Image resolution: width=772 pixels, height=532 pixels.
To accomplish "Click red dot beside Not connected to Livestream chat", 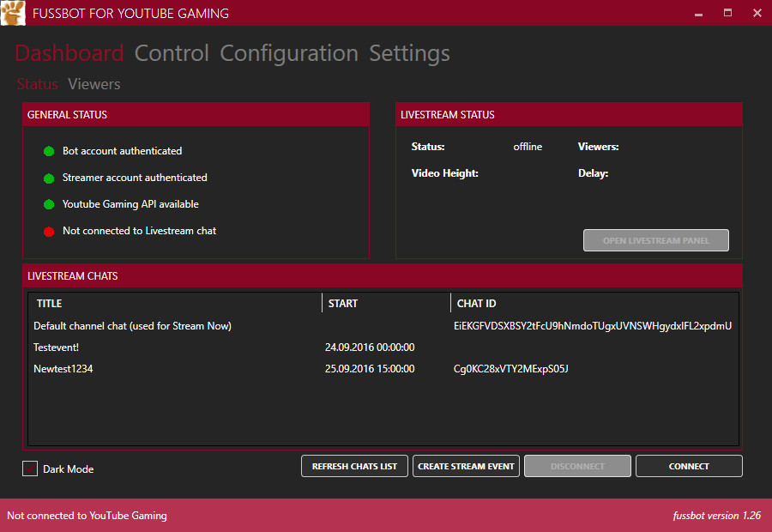I will coord(49,232).
